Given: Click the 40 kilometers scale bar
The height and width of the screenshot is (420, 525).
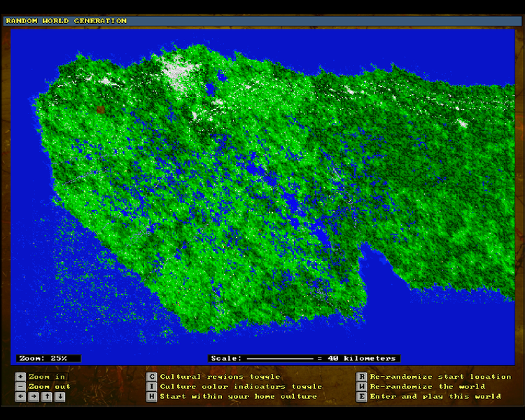Looking at the screenshot, I should pos(304,358).
